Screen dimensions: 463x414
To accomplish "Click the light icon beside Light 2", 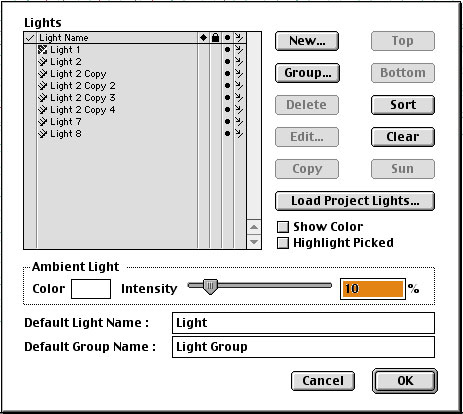I will [42, 62].
